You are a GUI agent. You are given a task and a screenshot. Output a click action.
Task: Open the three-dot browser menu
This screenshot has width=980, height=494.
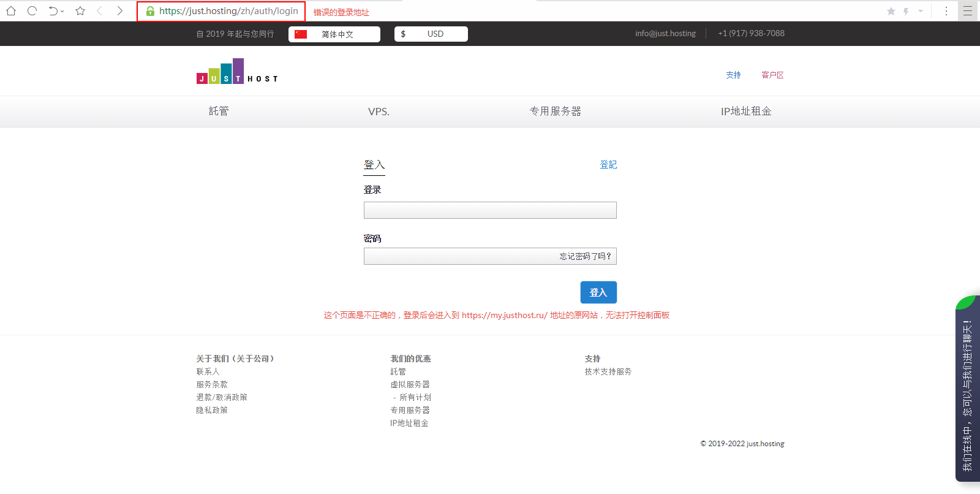click(x=946, y=11)
